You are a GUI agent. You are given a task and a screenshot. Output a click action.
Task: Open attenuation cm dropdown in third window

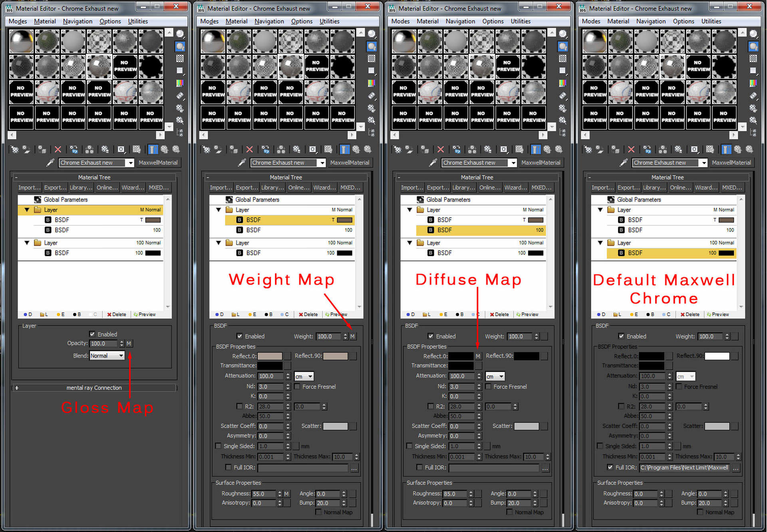(495, 377)
